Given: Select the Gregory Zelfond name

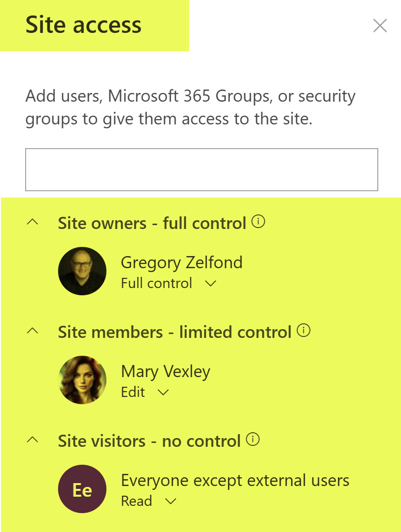Looking at the screenshot, I should point(181,263).
